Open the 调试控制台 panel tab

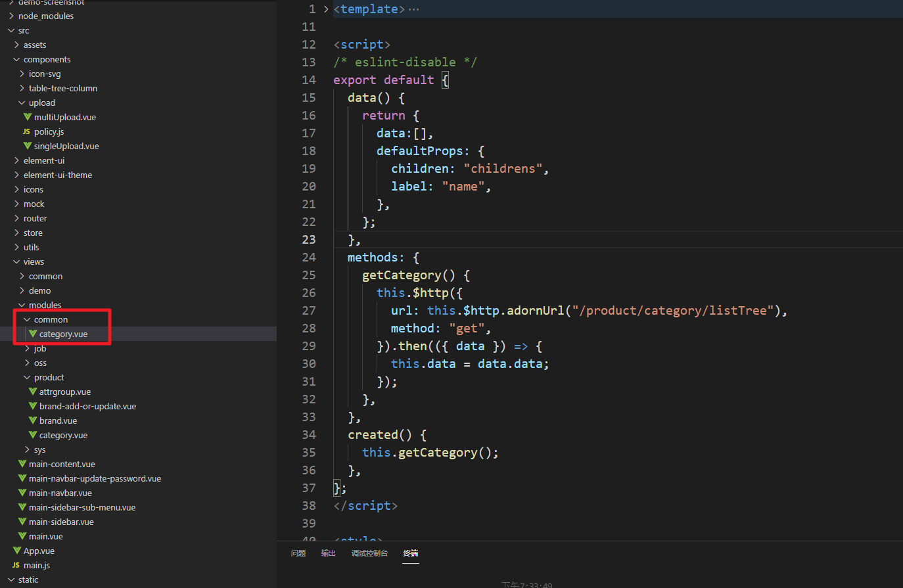369,553
